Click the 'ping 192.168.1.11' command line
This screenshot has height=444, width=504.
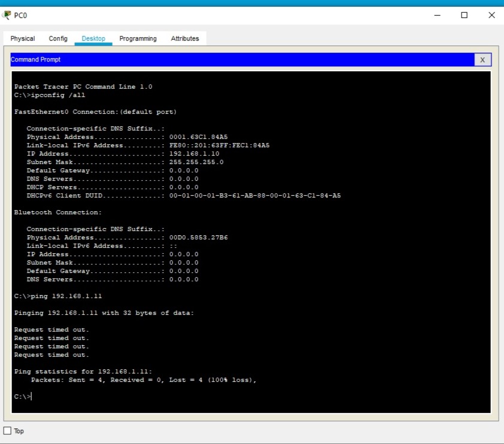pos(58,296)
